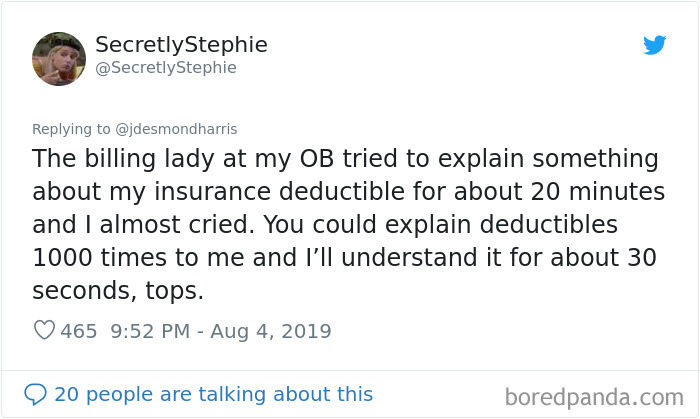Viewport: 700px width, 419px height.
Task: Open "20 people are talking about this"
Action: pyautogui.click(x=213, y=394)
